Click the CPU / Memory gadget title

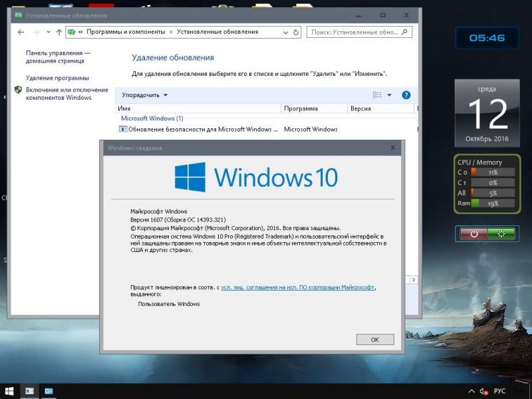[x=479, y=162]
